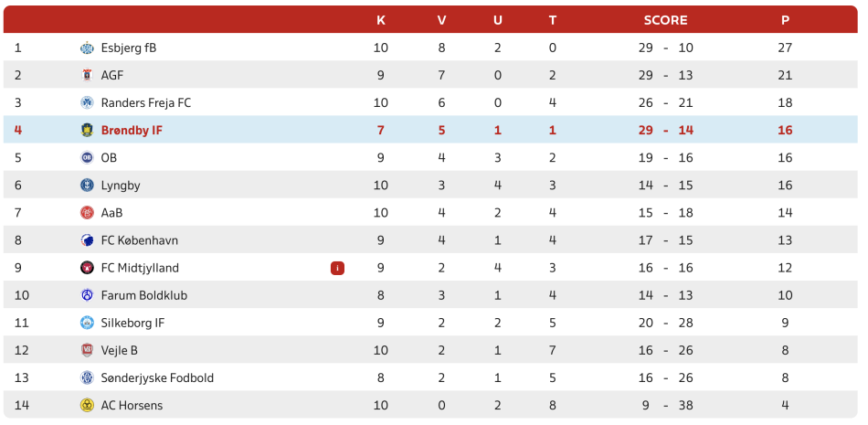
Task: Click the FC Midtjylland club logo
Action: coord(87,268)
